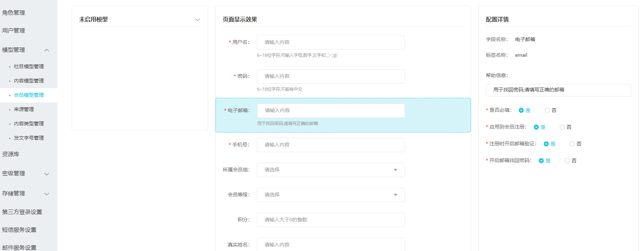Focus the 手机号 input field
Viewport: 644px width, 251px height.
point(330,145)
